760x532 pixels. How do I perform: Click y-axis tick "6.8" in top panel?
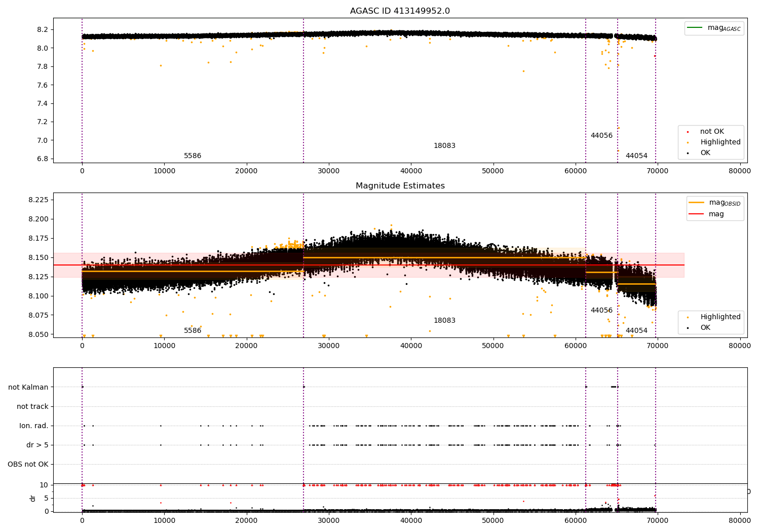tap(43, 159)
